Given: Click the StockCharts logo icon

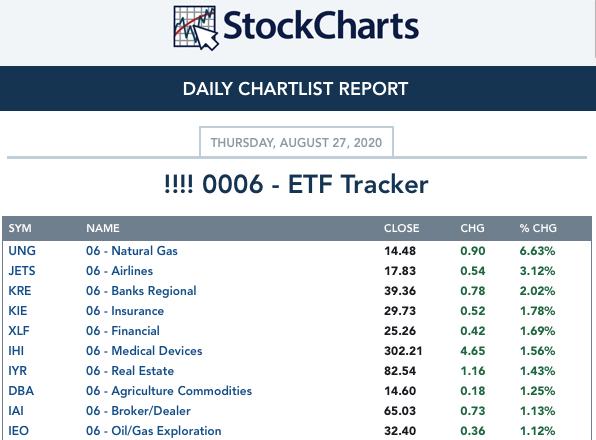Looking at the screenshot, I should [196, 28].
